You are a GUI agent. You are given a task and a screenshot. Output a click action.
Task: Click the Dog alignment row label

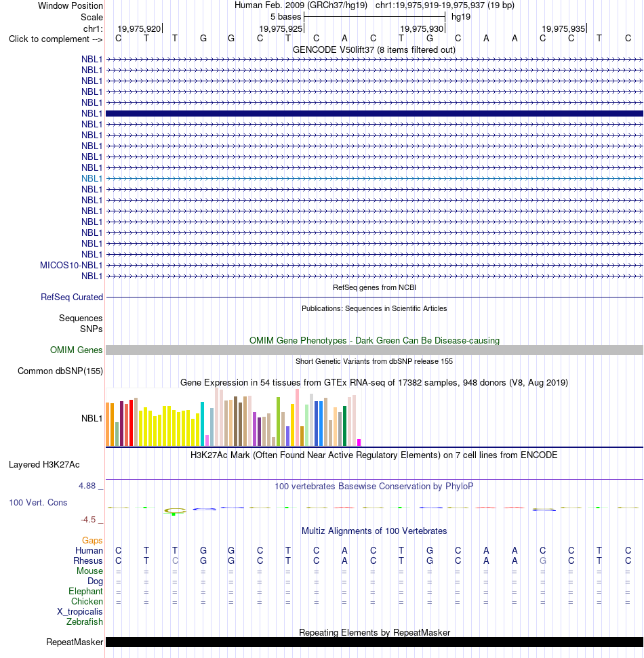click(x=96, y=581)
